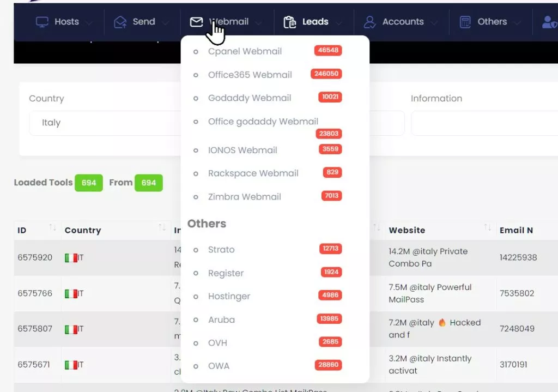Click the Email N column header
The image size is (558, 392).
[516, 231]
